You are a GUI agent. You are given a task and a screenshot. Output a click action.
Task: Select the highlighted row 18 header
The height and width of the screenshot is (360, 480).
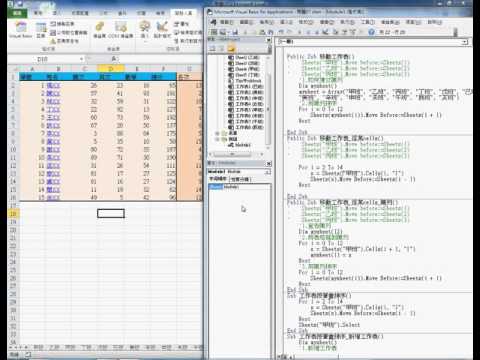[x=13, y=214]
